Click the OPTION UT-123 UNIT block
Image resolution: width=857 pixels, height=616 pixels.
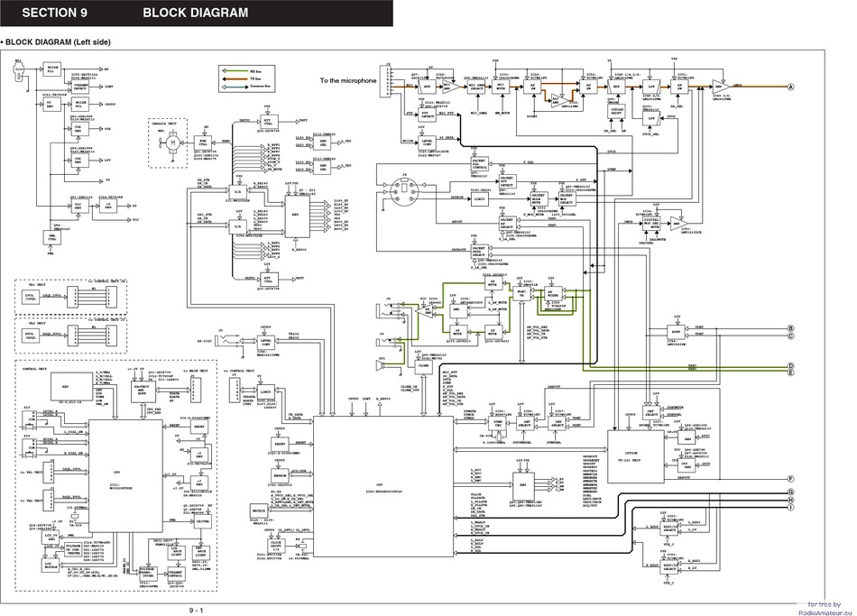(635, 456)
